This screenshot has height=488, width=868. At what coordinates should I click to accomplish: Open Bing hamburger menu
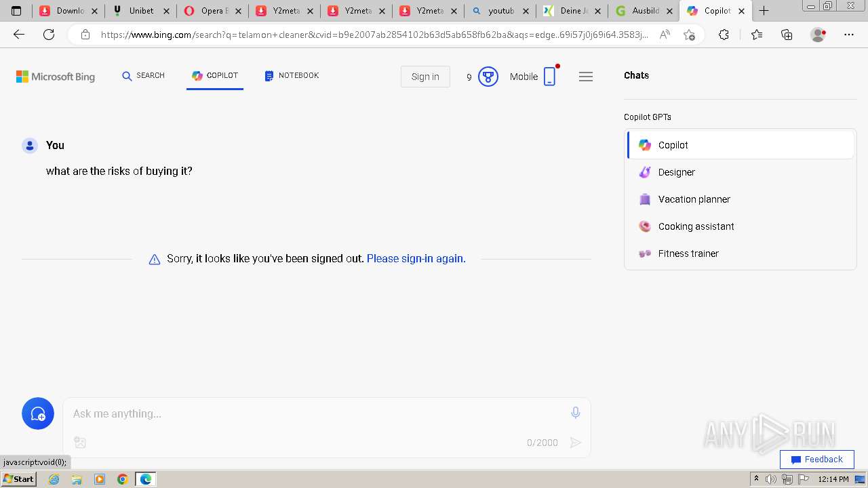pos(586,77)
